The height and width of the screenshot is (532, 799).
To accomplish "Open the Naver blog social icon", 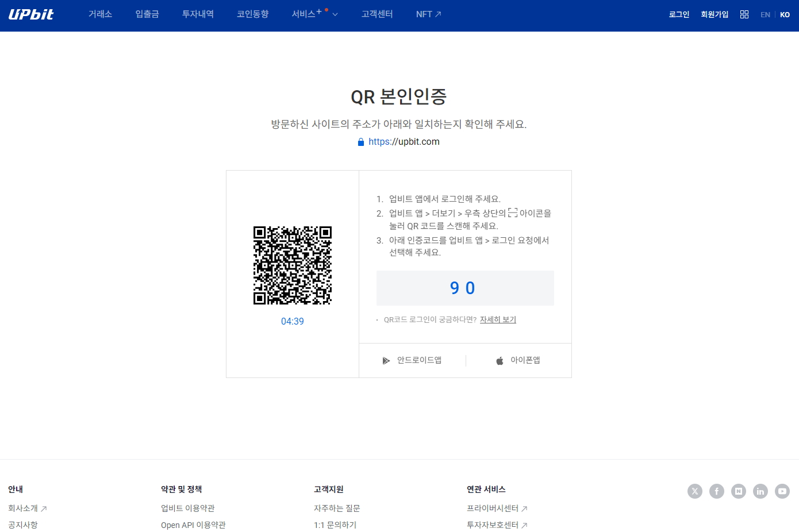I will coord(739,491).
